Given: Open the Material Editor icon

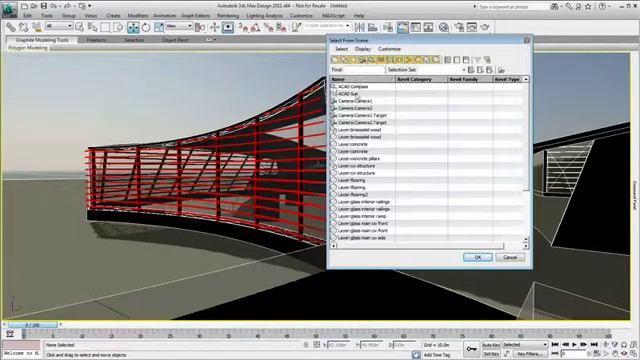Looking at the screenshot, I should click(444, 27).
